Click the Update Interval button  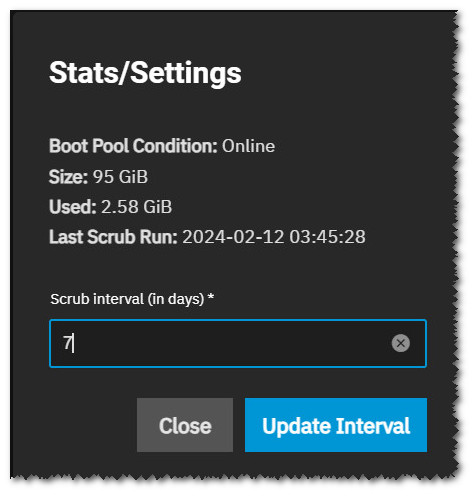(x=336, y=425)
